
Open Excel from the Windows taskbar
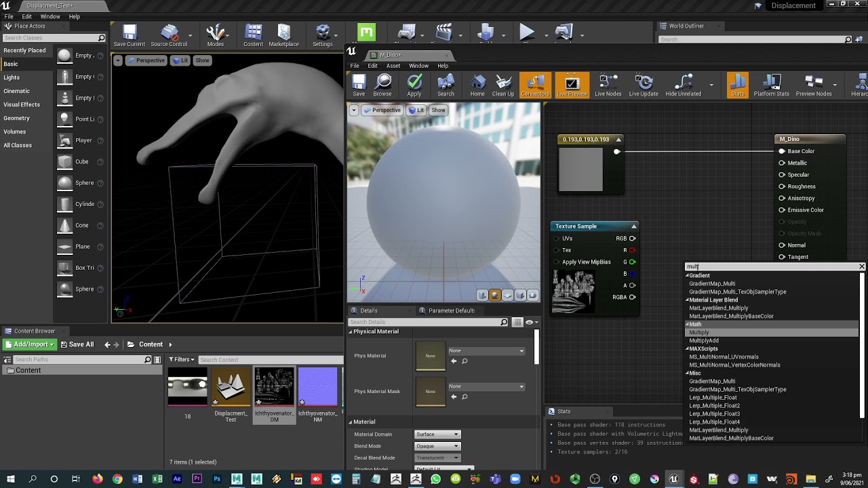click(157, 479)
